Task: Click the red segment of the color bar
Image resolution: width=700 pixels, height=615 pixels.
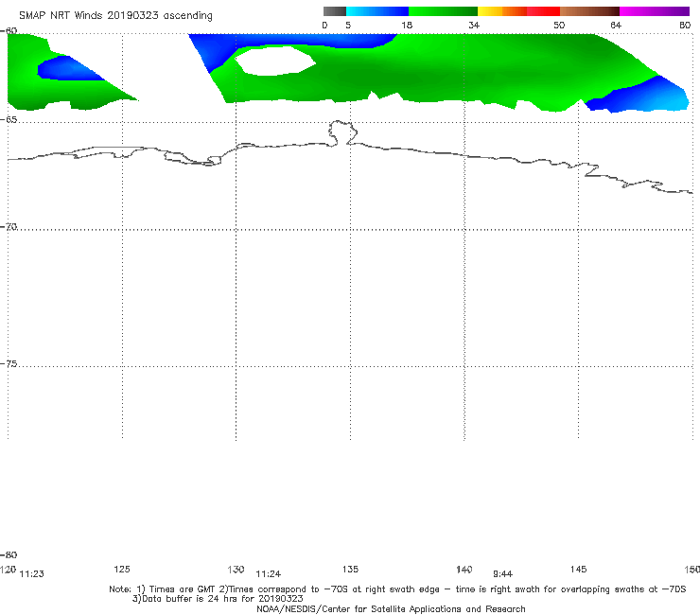Action: 543,11
